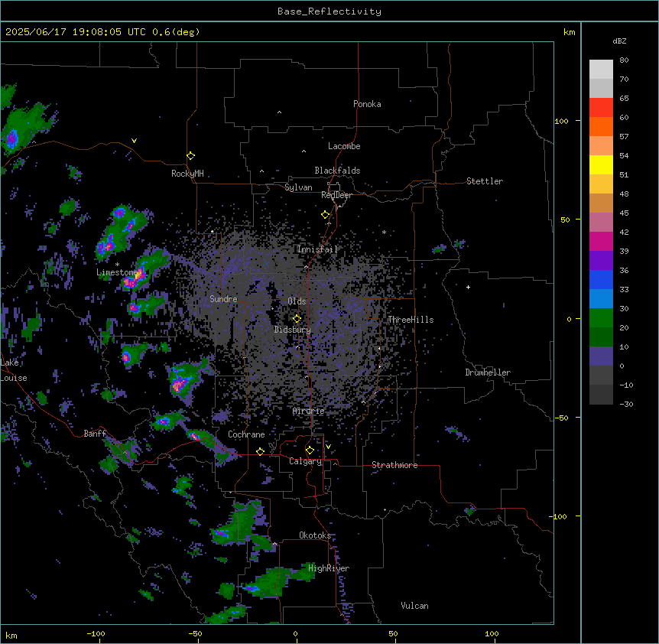This screenshot has width=659, height=644.
Task: Click the Olds city label
Action: (x=297, y=301)
